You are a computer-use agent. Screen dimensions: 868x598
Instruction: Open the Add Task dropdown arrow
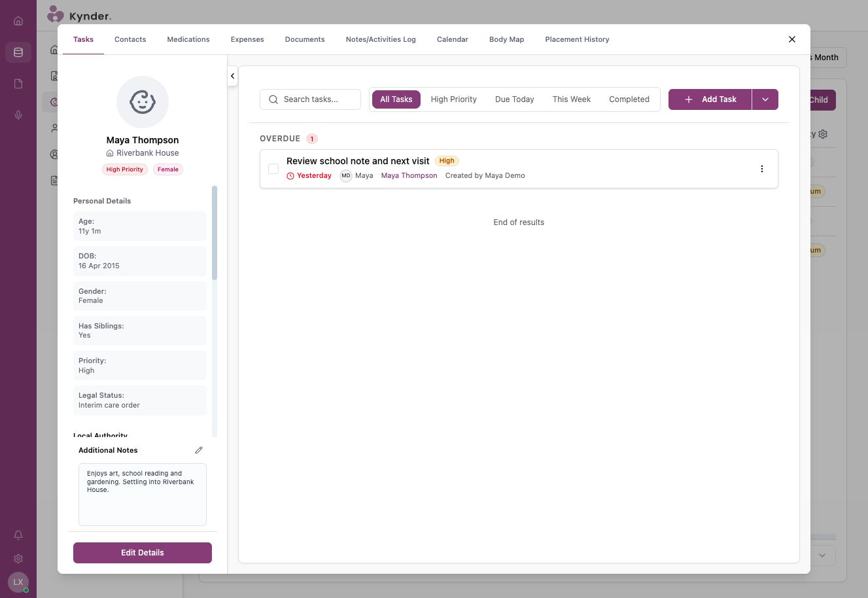(765, 99)
